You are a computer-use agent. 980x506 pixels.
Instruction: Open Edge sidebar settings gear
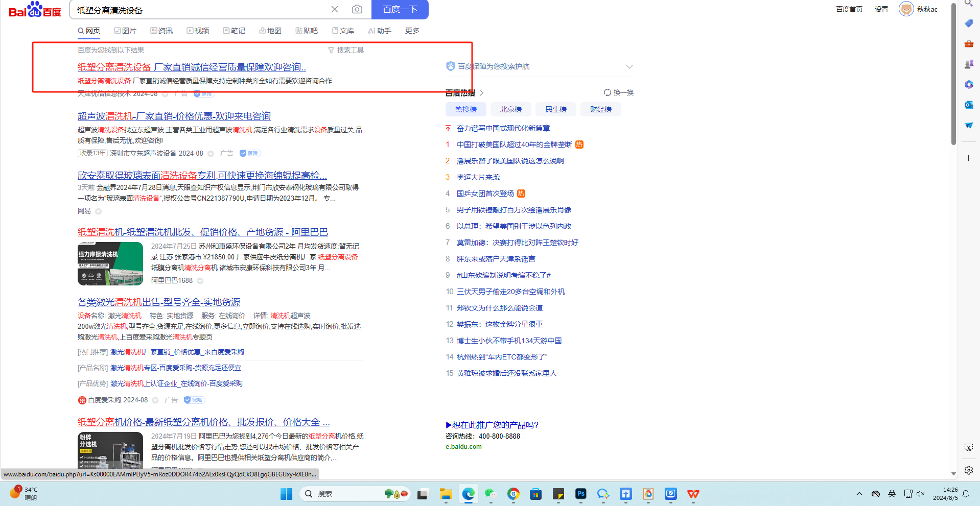pos(969,470)
